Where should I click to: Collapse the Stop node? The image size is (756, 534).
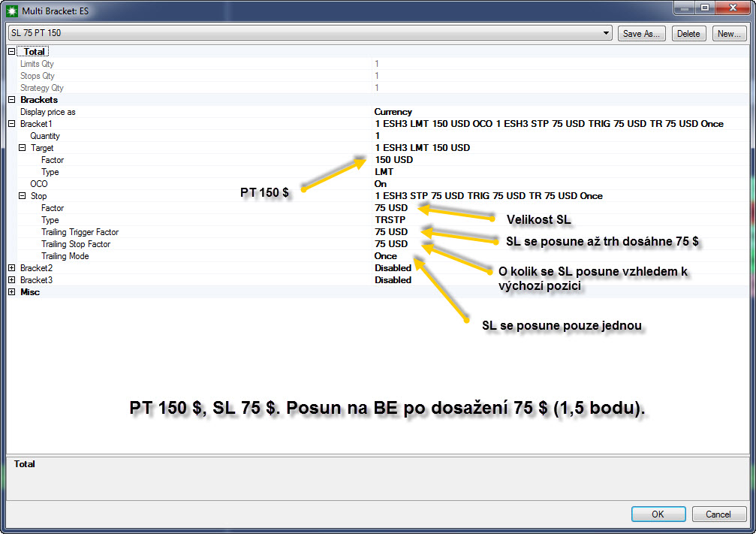(23, 196)
